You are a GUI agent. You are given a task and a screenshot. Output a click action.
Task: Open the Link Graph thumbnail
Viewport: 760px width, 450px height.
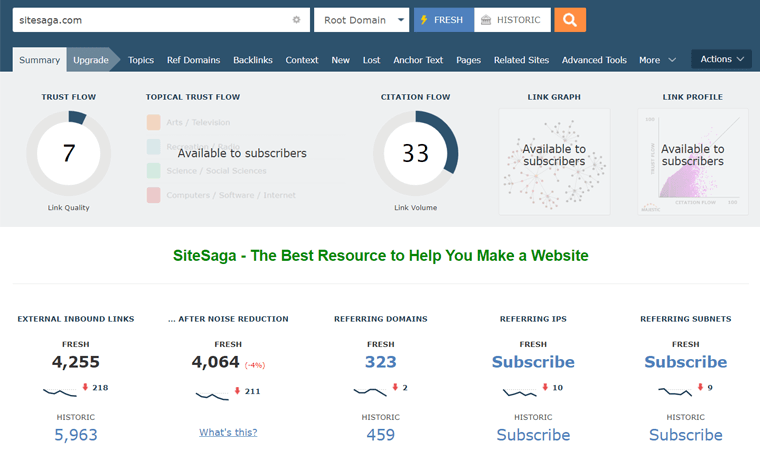(554, 161)
